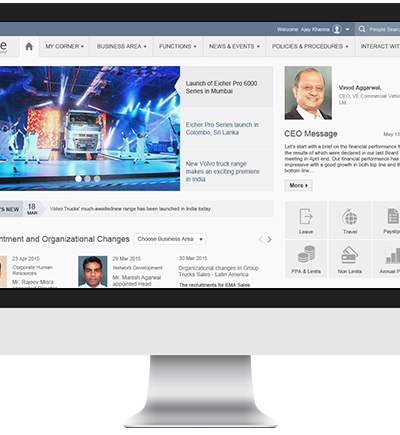Open the Travel globe icon
Image resolution: width=400 pixels, height=435 pixels.
[350, 217]
